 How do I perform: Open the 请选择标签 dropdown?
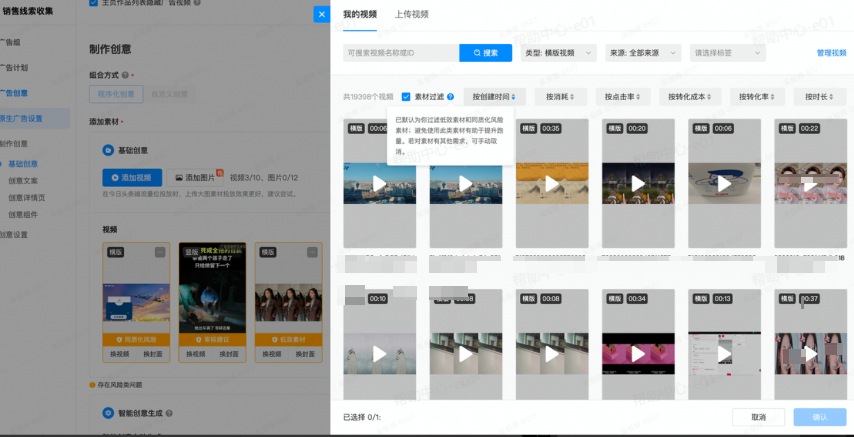[x=728, y=53]
